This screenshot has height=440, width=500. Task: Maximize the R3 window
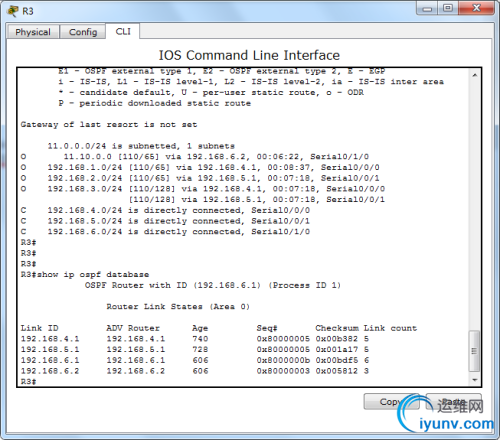[448, 8]
